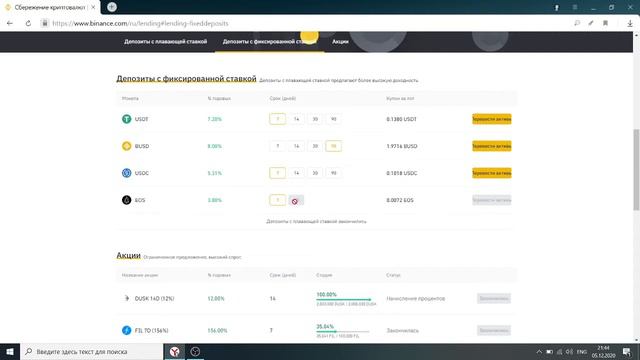Select 90-day term for USDT

(x=333, y=119)
